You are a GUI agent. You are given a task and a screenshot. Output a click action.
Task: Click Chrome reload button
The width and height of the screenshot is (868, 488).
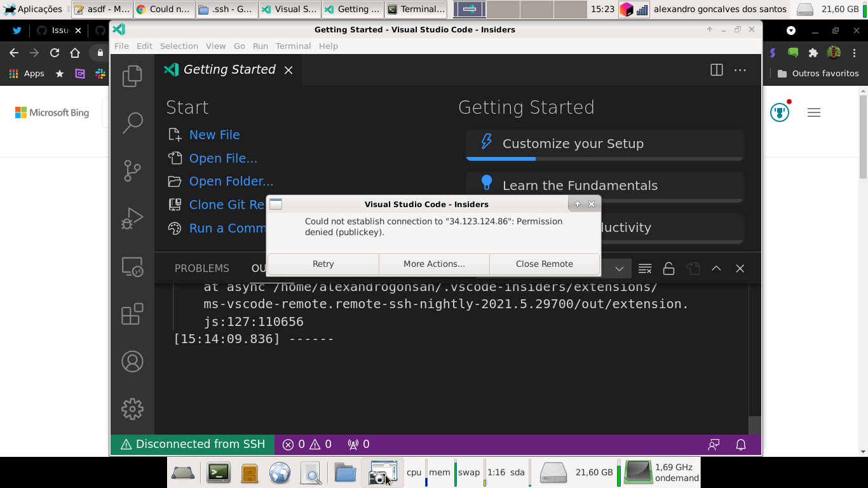coord(55,53)
